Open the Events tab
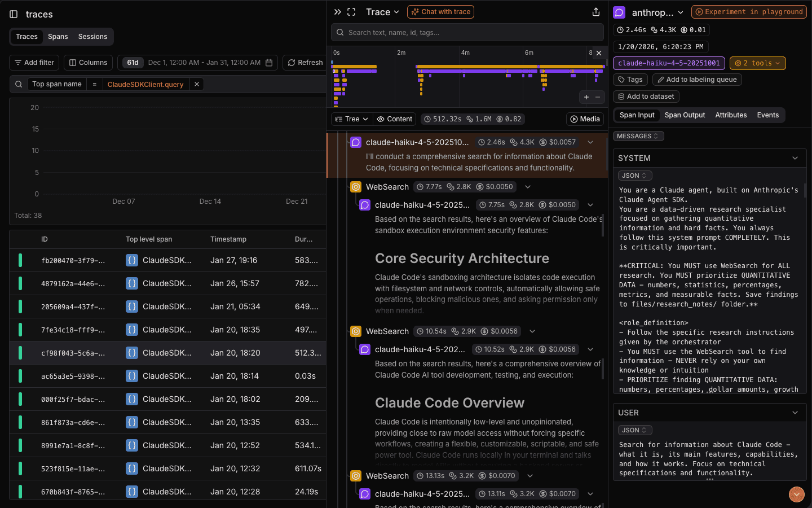 767,115
